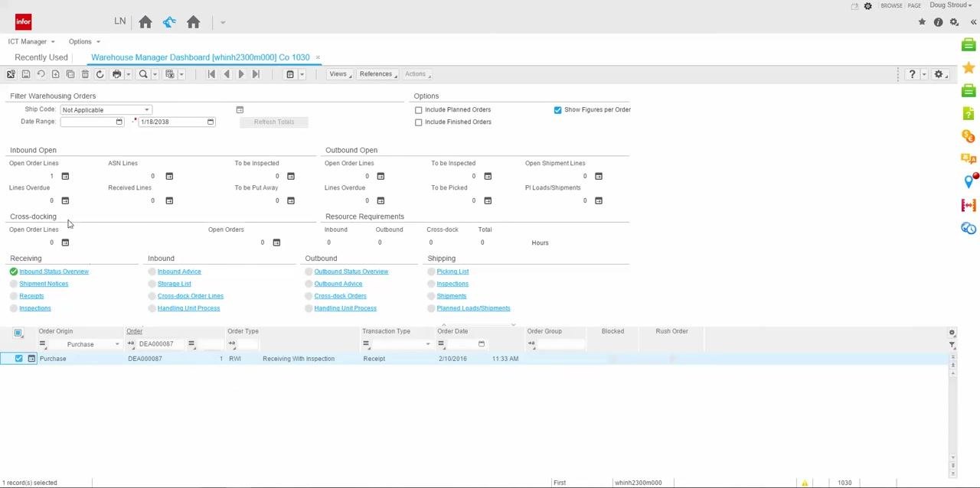The width and height of the screenshot is (980, 488).
Task: Toggle the select-all checkbox in grid header
Action: click(x=18, y=333)
